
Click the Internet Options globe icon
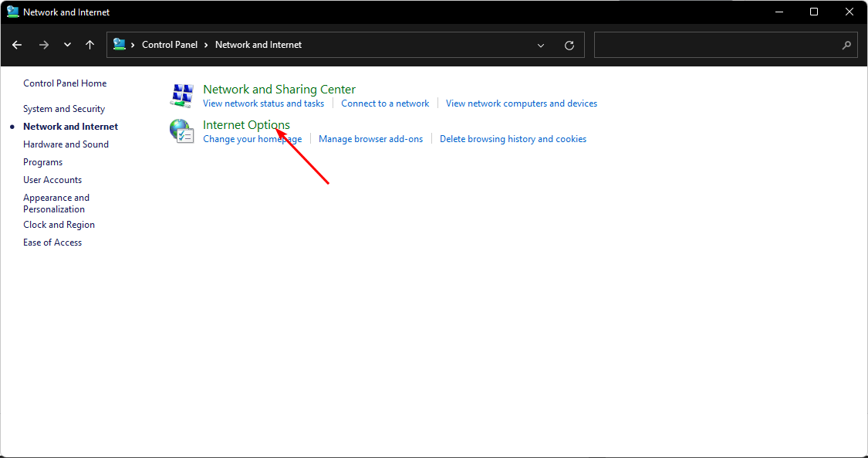(181, 131)
